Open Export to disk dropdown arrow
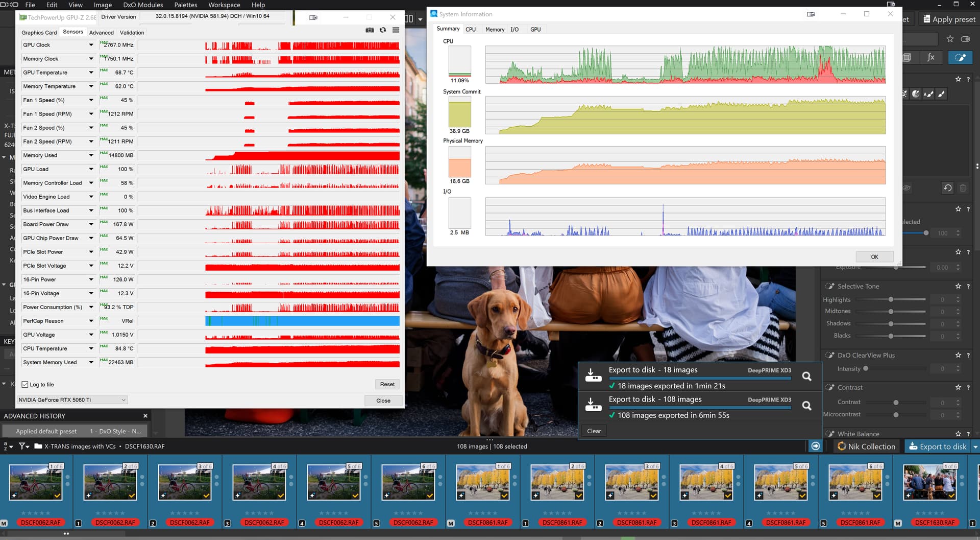980x540 pixels. [975, 447]
